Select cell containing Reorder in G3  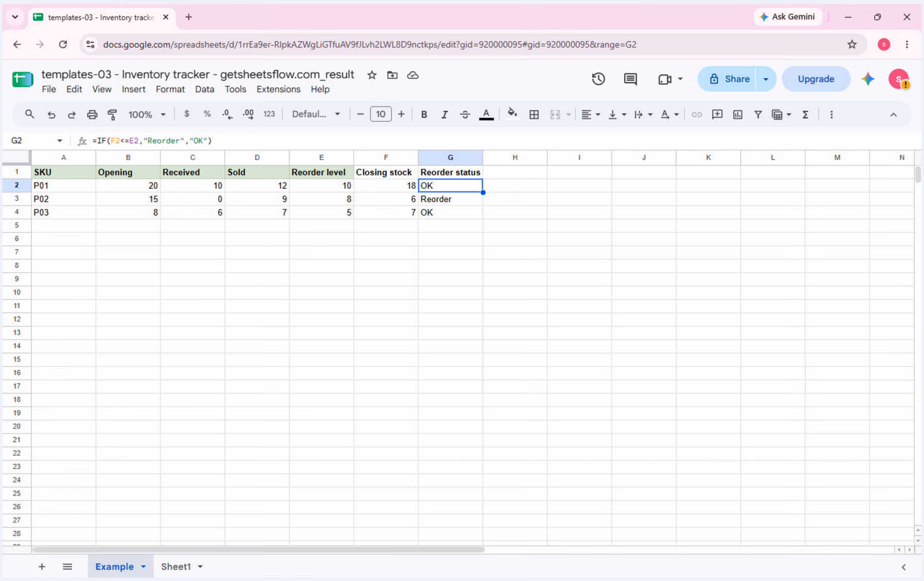coord(450,199)
